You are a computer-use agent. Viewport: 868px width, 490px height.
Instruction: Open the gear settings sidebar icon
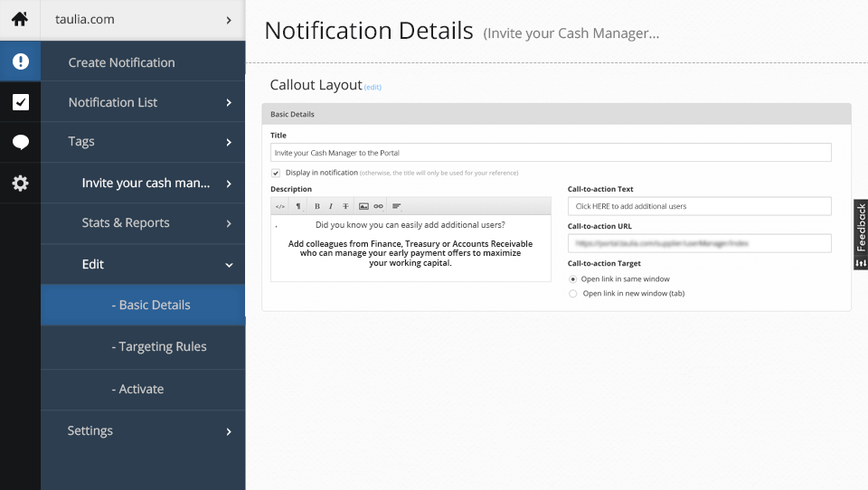point(21,183)
